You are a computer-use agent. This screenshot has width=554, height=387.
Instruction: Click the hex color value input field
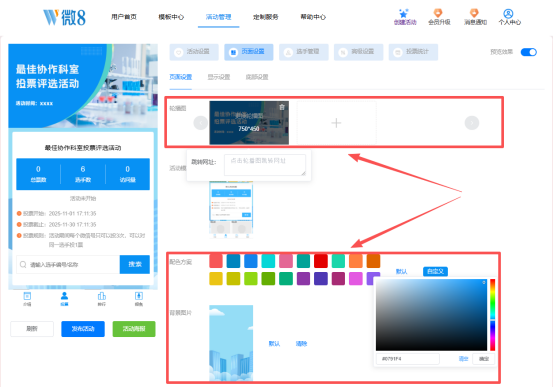tap(408, 359)
